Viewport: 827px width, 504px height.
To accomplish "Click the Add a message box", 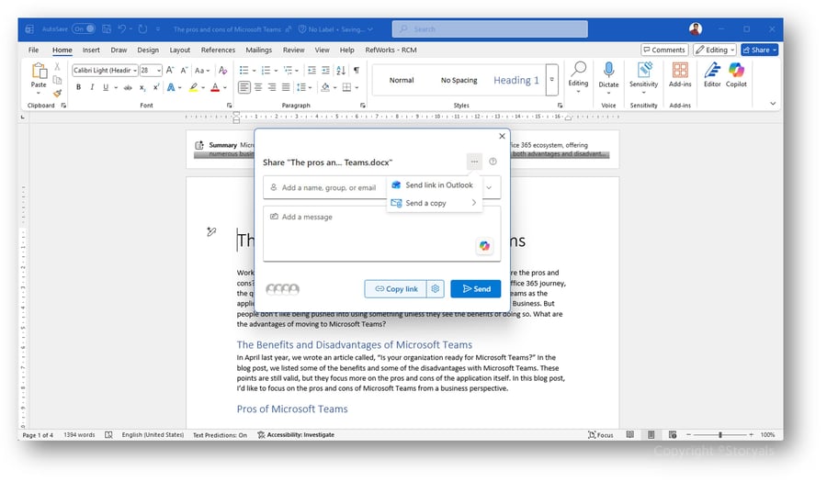I will pyautogui.click(x=382, y=233).
